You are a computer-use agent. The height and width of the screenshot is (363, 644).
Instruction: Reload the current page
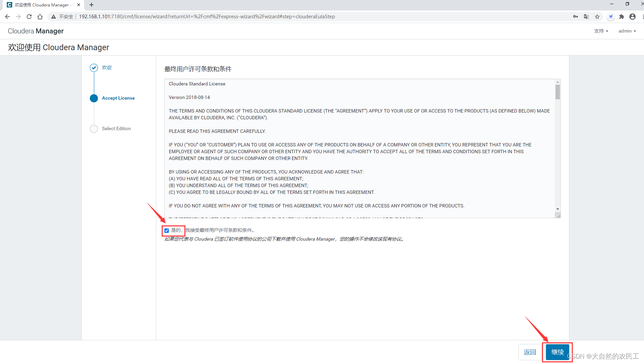click(x=29, y=17)
